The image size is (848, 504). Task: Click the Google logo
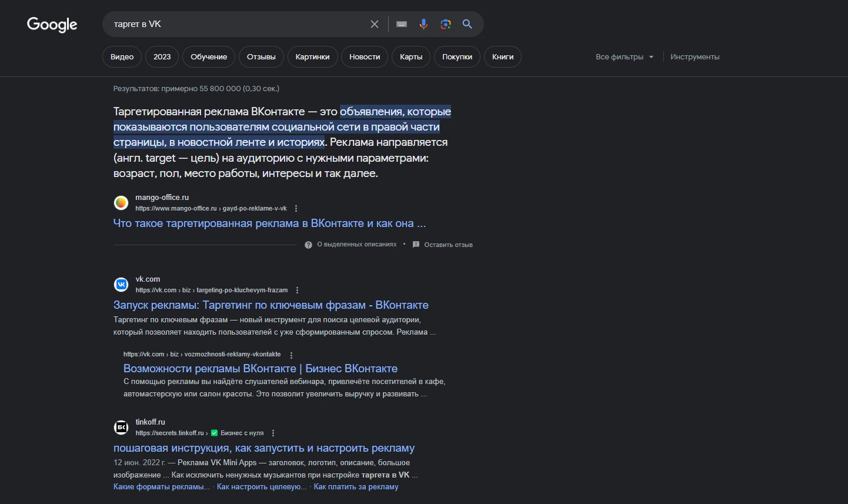point(52,24)
